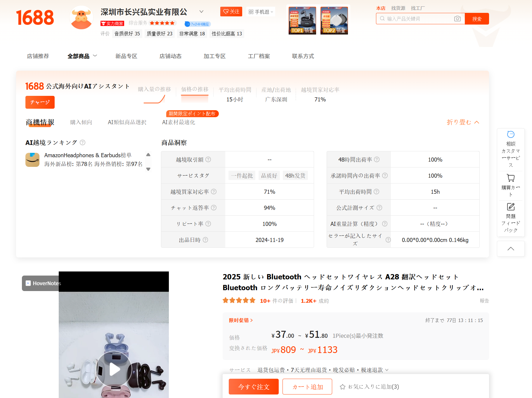Expand the store name dropdown chevron

201,12
